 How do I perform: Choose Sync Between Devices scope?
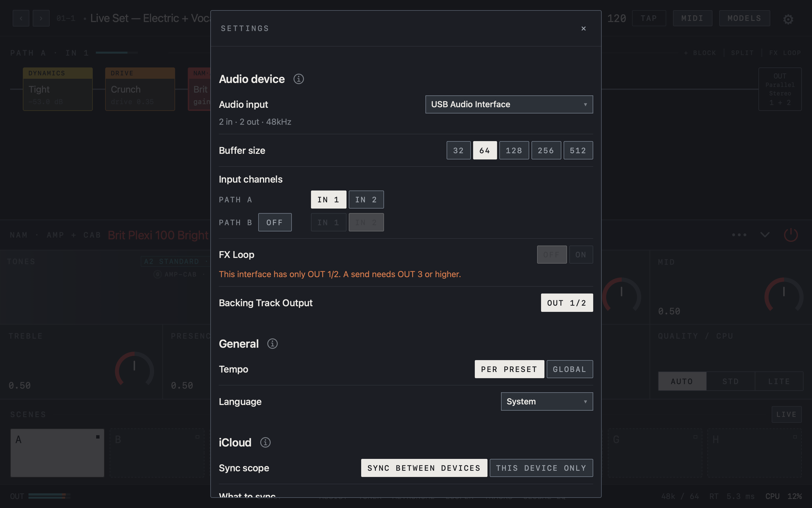[x=424, y=468]
